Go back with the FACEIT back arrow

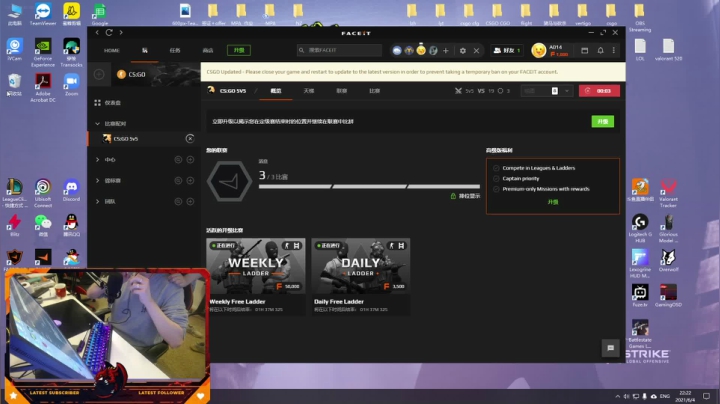97,32
